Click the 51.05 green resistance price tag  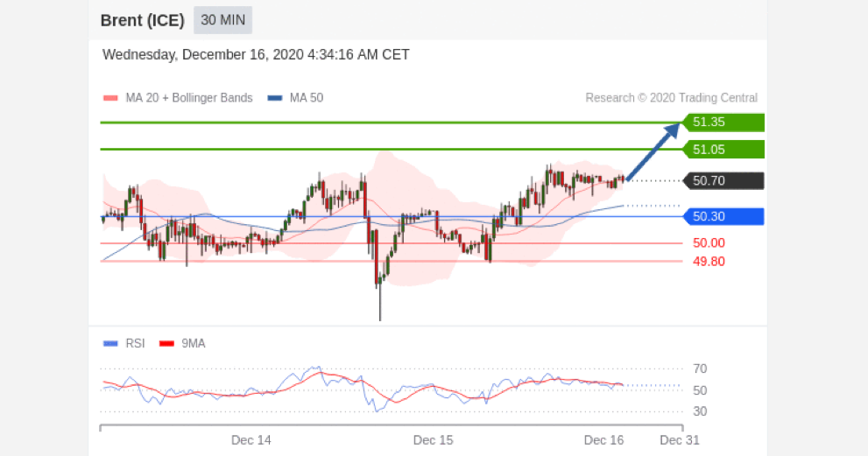(x=723, y=150)
